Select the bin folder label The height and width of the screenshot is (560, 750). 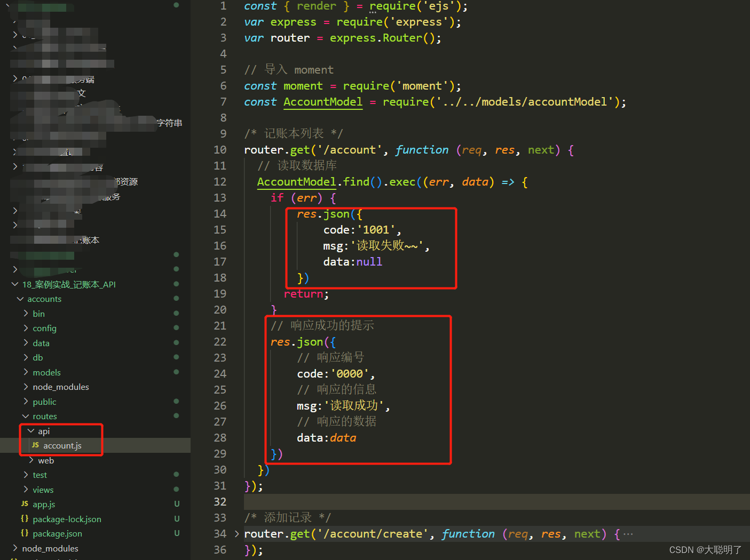tap(38, 314)
